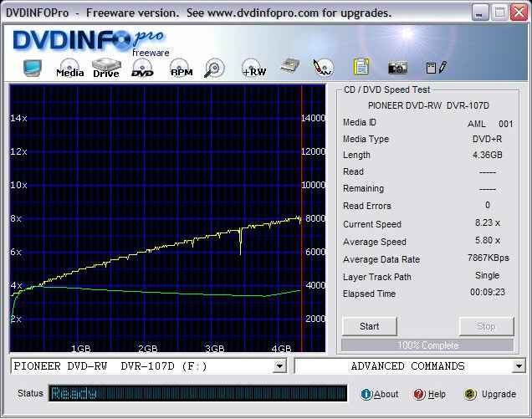Click the Ready status bar field

[x=197, y=393]
